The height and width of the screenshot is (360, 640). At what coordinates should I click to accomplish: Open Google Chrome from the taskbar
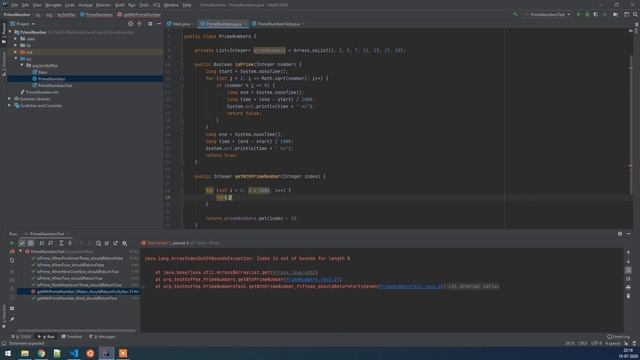point(41,353)
